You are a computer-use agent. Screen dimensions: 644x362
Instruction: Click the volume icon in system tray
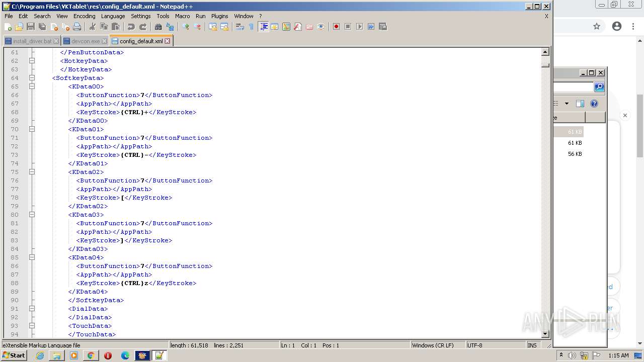(x=572, y=355)
